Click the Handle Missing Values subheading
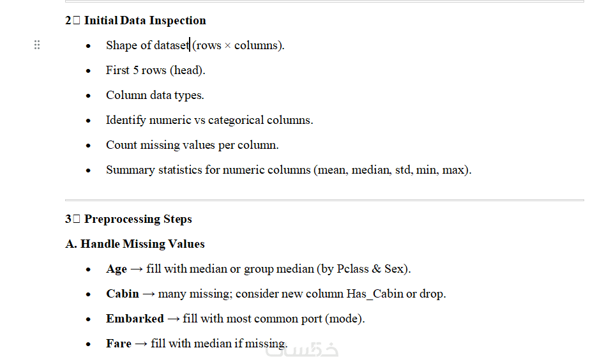This screenshot has height=364, width=604. (x=142, y=244)
